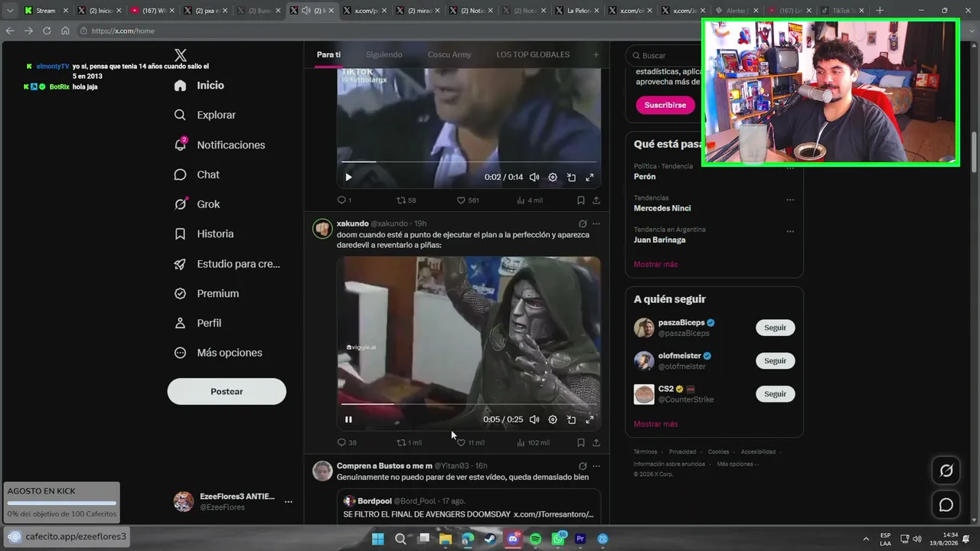Open more options on Compren a Bustos post
Viewport: 980px width, 551px height.
click(596, 466)
